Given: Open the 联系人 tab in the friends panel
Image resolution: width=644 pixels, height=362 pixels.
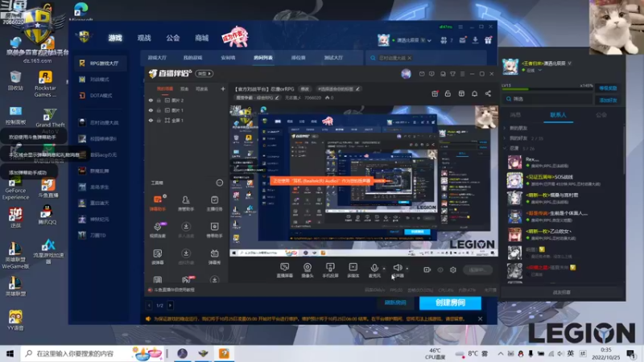Looking at the screenshot, I should [x=558, y=115].
